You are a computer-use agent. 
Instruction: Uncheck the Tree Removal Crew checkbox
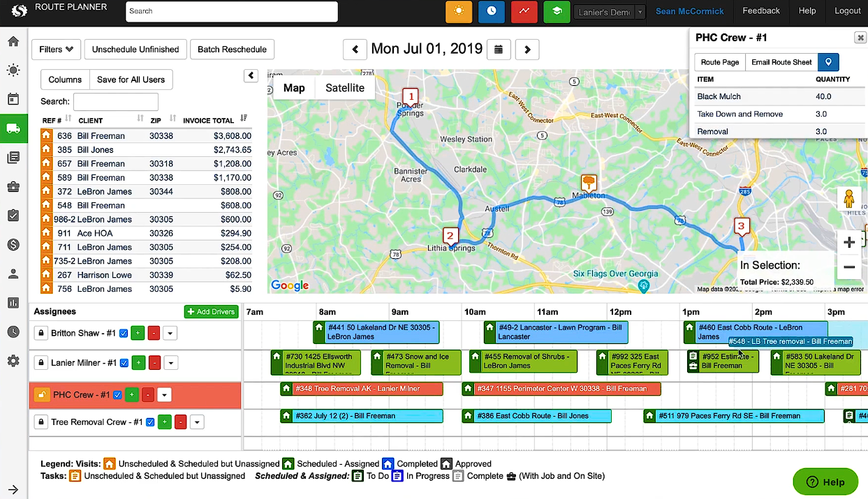tap(149, 422)
